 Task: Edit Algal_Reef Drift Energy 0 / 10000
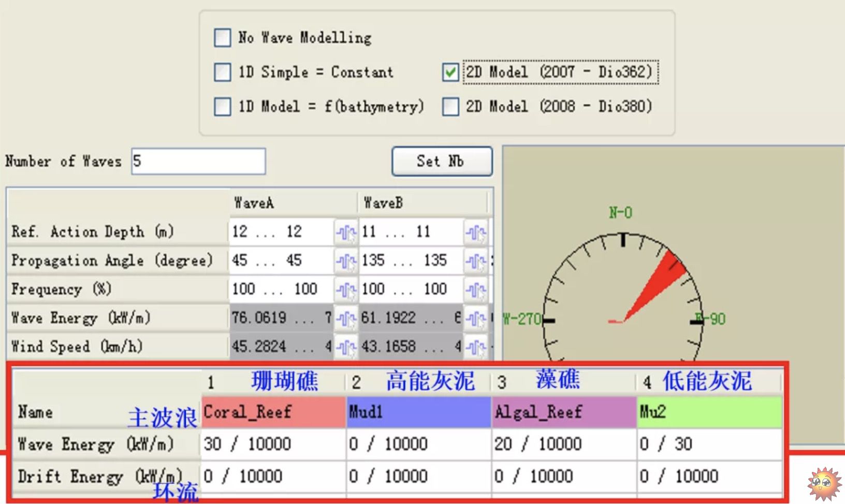pyautogui.click(x=564, y=477)
